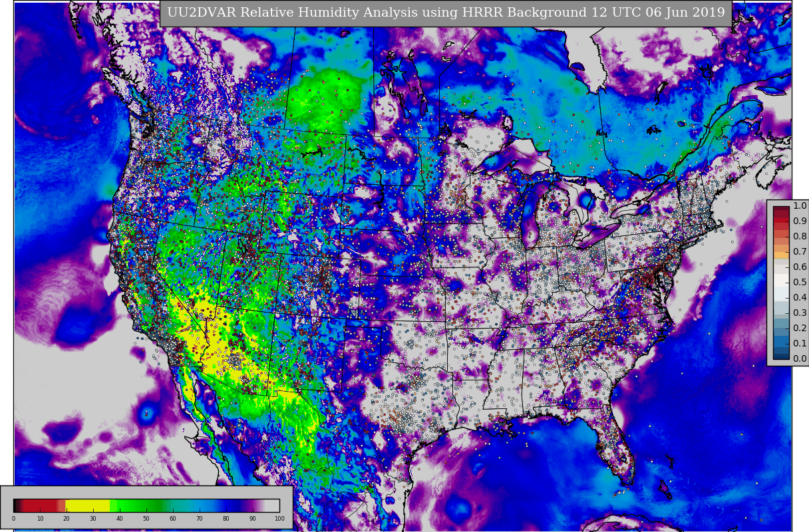Click the '0.8' label on the right colorbar
Viewport: 809px width, 532px height.
click(800, 236)
